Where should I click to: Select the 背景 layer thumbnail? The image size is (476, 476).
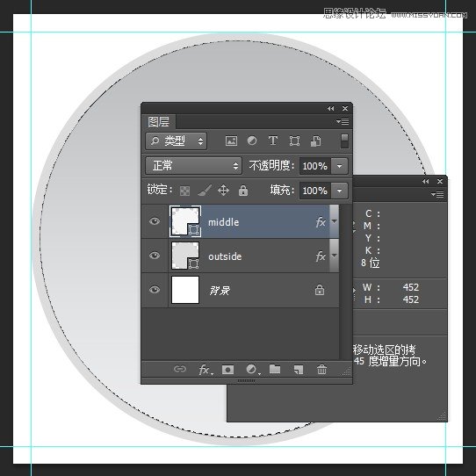point(185,290)
